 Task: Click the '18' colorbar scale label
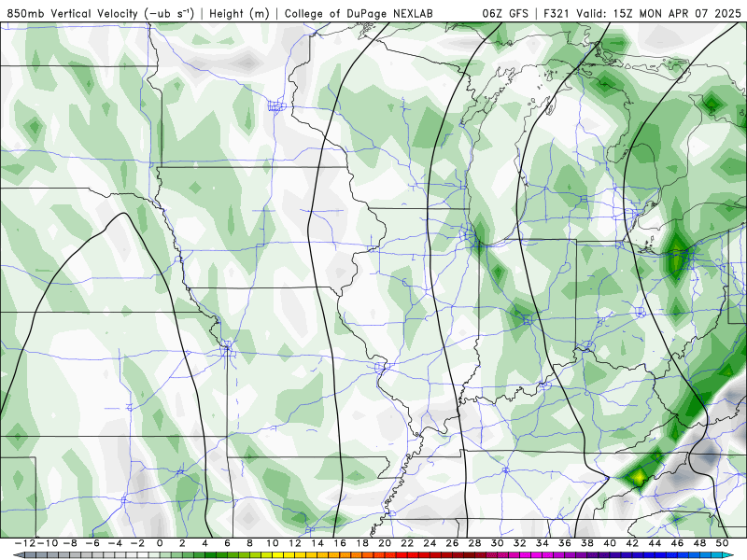point(362,543)
